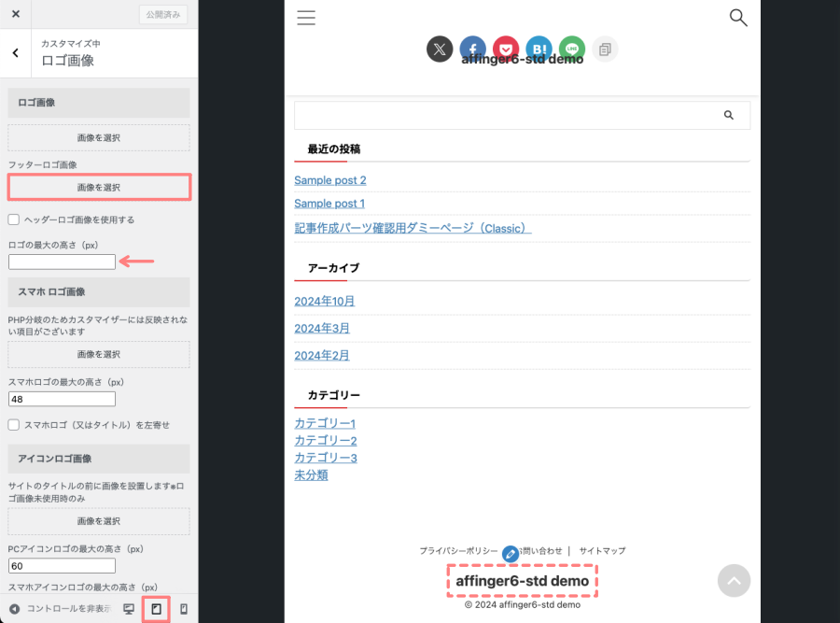Open the hamburger menu in preview

coord(305,18)
